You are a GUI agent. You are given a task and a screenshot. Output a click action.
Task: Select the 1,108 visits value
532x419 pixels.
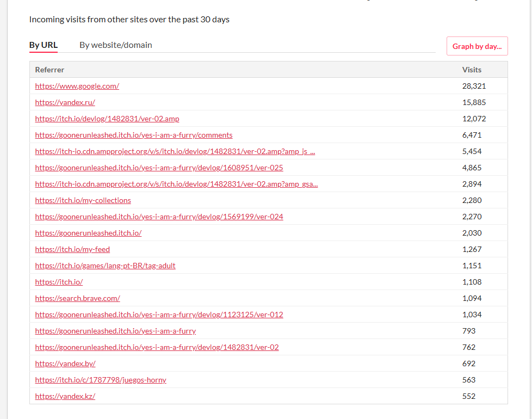pos(472,282)
